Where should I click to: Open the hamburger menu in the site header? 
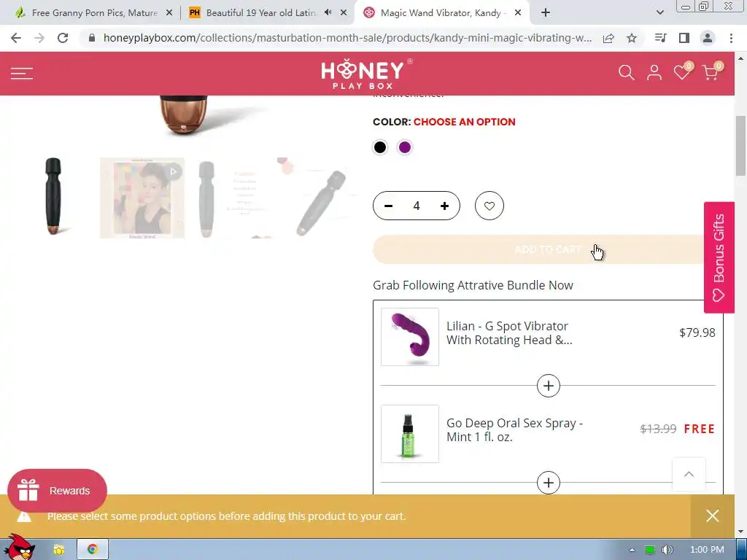[x=22, y=74]
